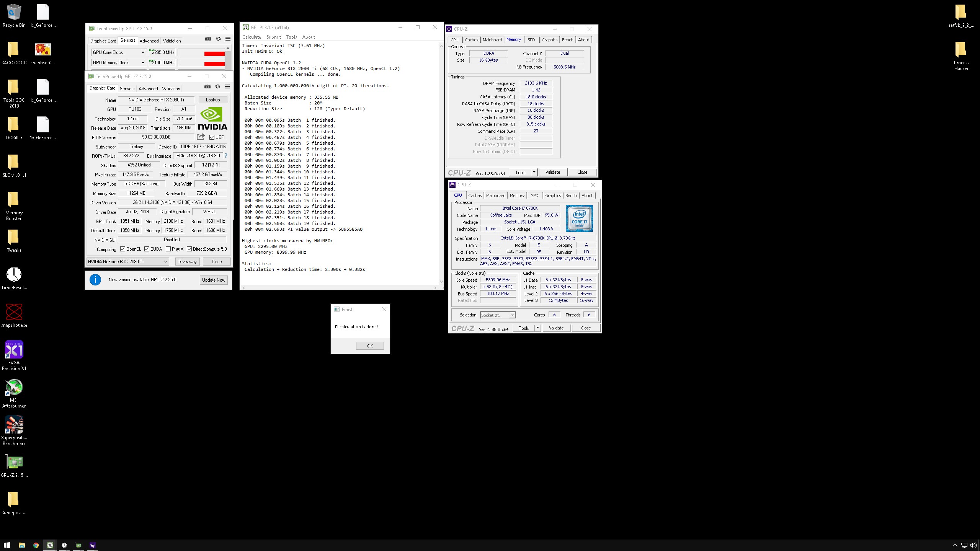Select the TimerResolution clock desktop icon

[14, 279]
